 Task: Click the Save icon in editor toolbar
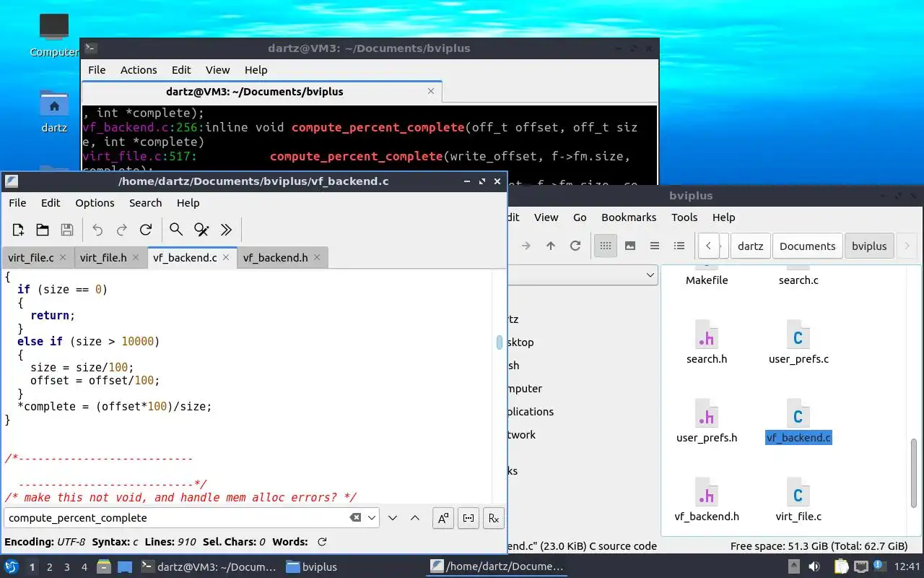[67, 230]
